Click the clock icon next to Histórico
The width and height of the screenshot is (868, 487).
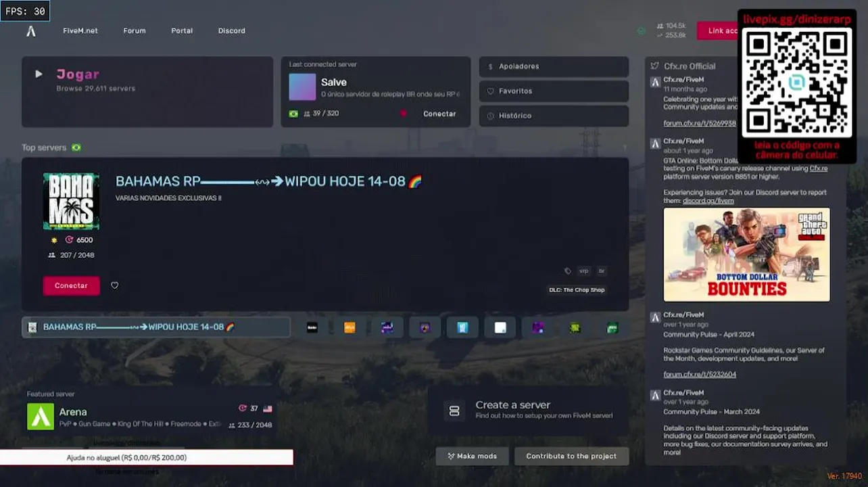pos(491,116)
